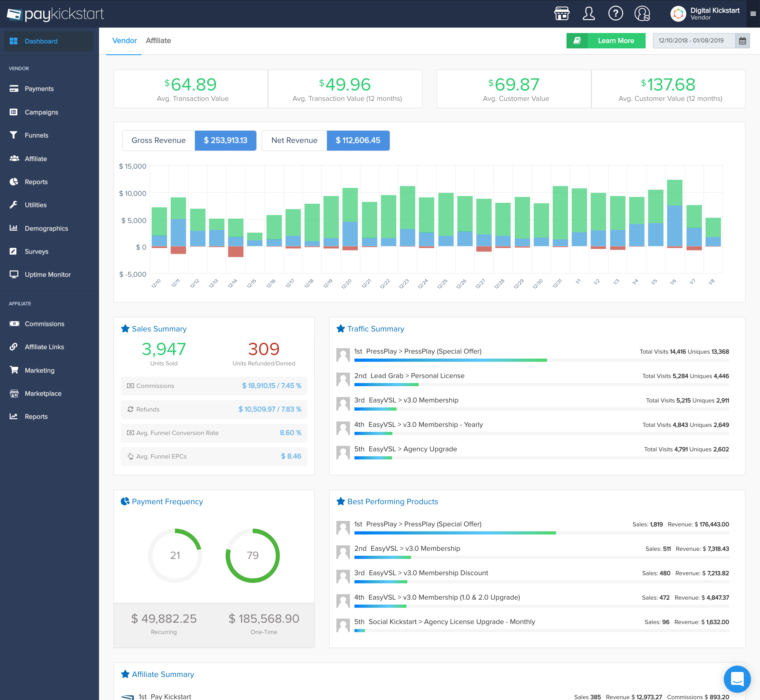Click the 21 percent recurring payment donut

coord(175,555)
